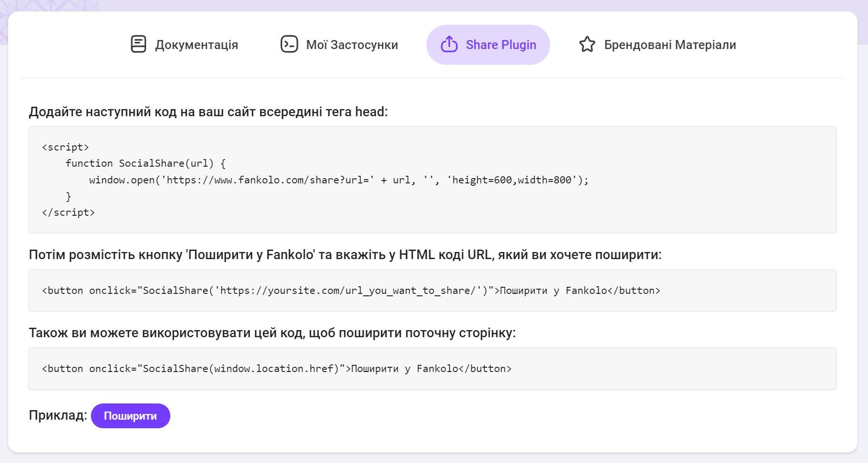
Task: Click the Мої Застосунки terminal icon
Action: coord(289,44)
